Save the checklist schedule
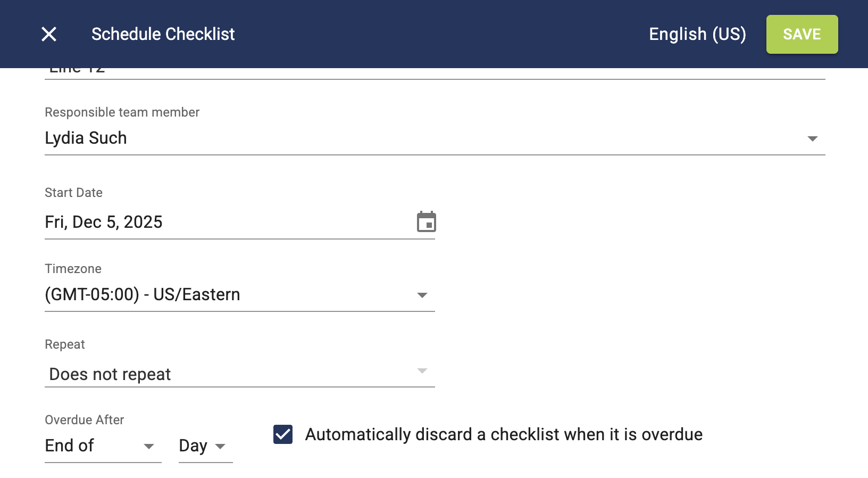 coord(802,34)
